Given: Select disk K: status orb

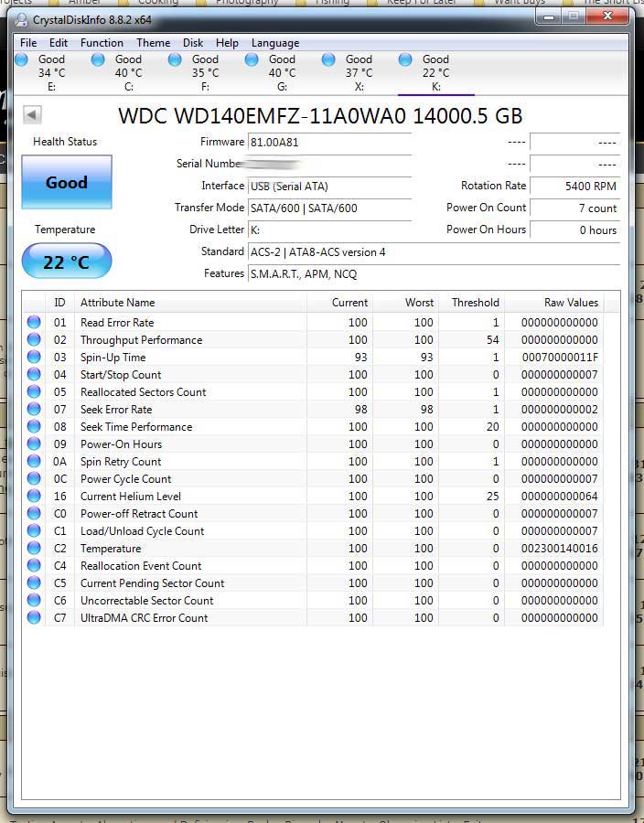Looking at the screenshot, I should (405, 59).
